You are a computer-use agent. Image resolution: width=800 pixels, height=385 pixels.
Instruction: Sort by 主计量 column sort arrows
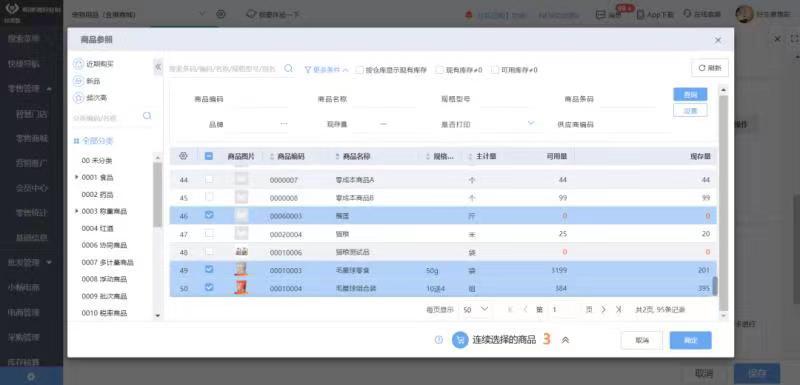471,157
